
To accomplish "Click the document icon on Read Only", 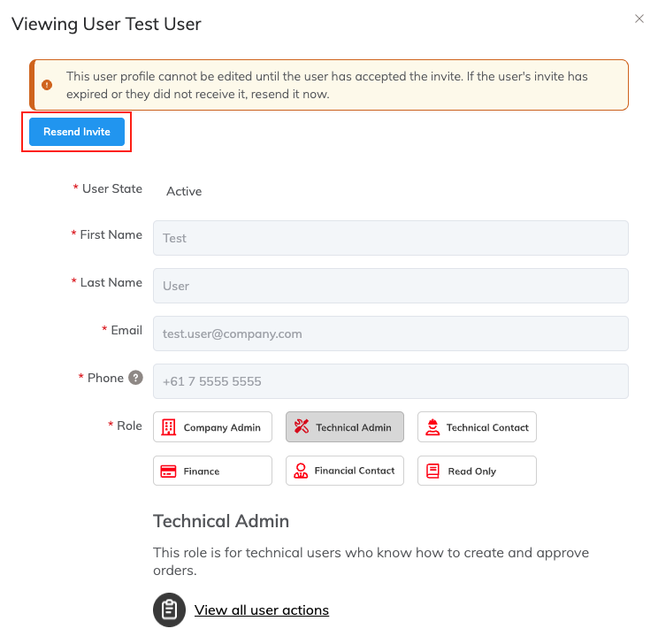I will pyautogui.click(x=433, y=471).
